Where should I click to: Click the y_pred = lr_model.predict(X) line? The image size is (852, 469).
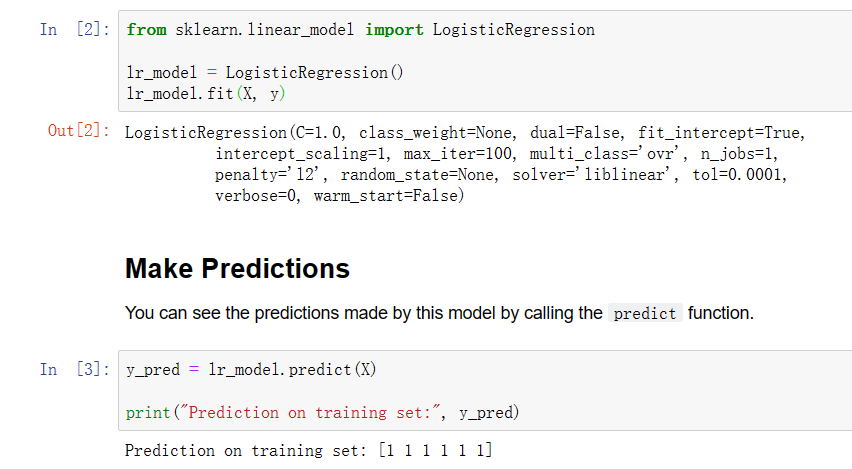click(251, 370)
